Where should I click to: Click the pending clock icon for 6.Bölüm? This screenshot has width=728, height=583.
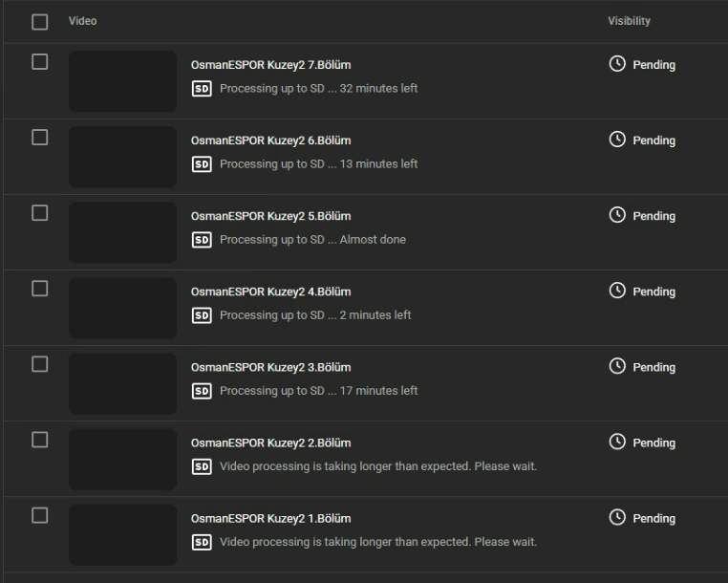click(x=617, y=140)
